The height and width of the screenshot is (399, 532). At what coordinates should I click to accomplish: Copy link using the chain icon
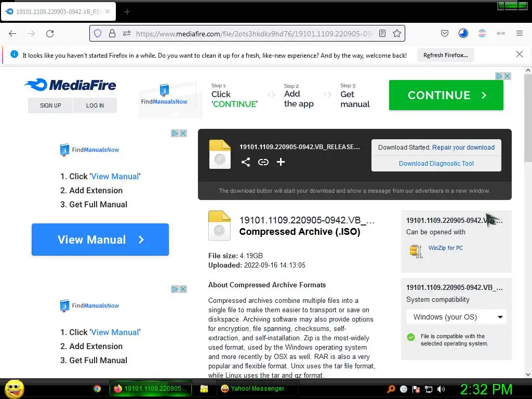(x=263, y=162)
